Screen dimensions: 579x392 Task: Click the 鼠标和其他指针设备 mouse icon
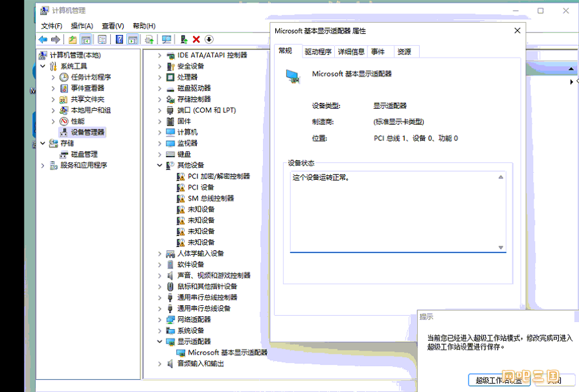[170, 287]
